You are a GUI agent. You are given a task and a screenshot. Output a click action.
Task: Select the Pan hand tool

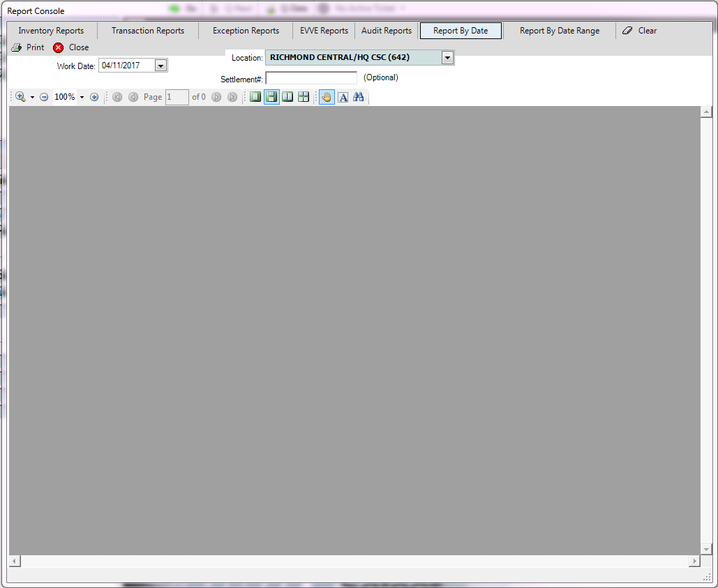327,96
